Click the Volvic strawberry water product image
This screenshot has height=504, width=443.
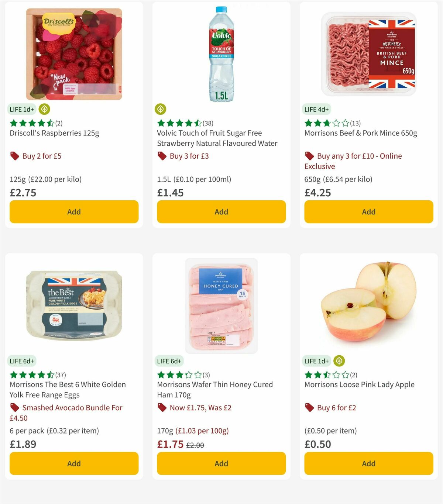click(221, 52)
